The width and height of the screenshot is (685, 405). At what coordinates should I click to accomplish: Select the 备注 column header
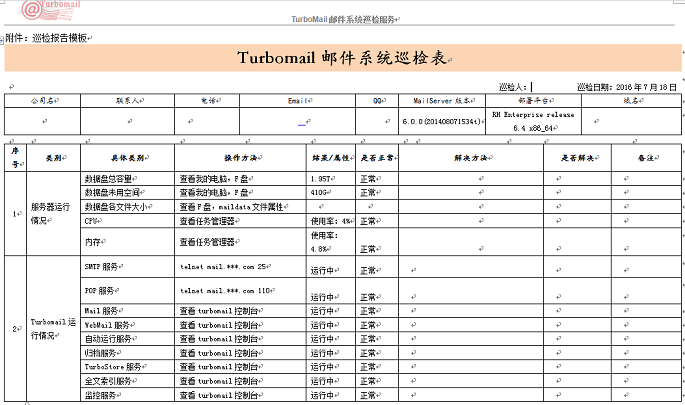click(646, 158)
